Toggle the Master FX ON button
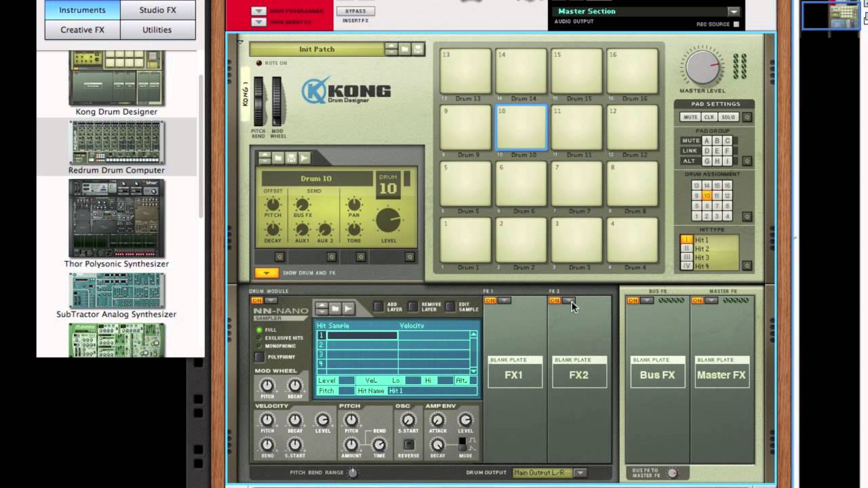This screenshot has width=868, height=488. pos(697,300)
